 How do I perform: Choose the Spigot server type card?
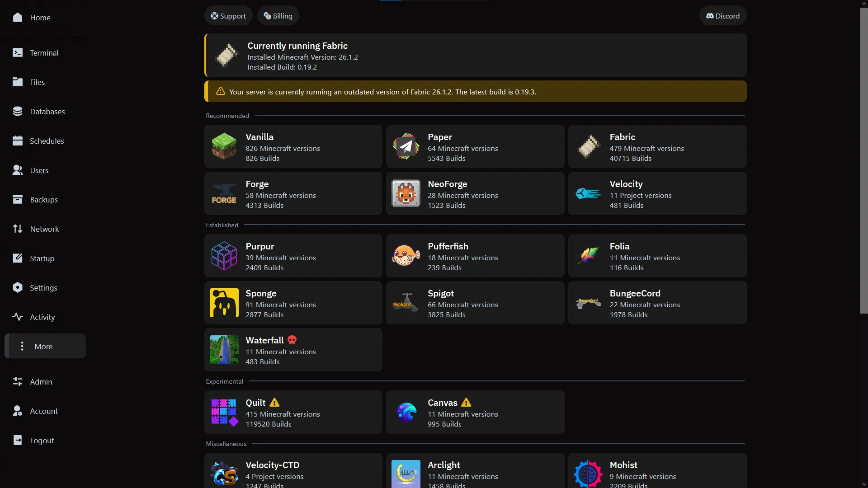475,303
